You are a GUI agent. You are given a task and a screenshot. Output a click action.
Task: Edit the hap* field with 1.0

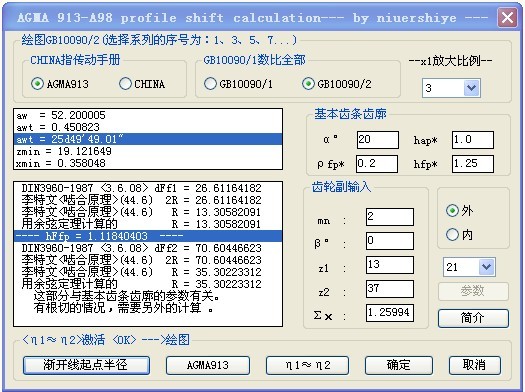[x=473, y=140]
